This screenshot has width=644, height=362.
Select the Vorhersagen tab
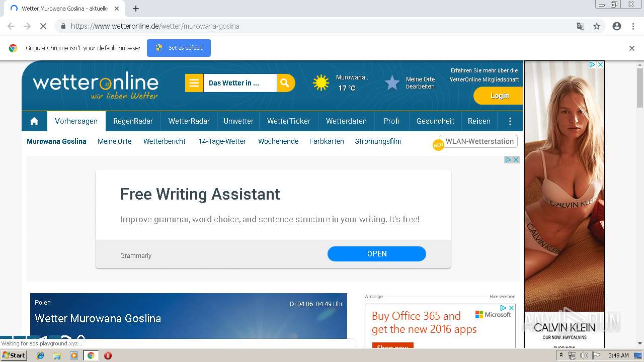coord(76,121)
